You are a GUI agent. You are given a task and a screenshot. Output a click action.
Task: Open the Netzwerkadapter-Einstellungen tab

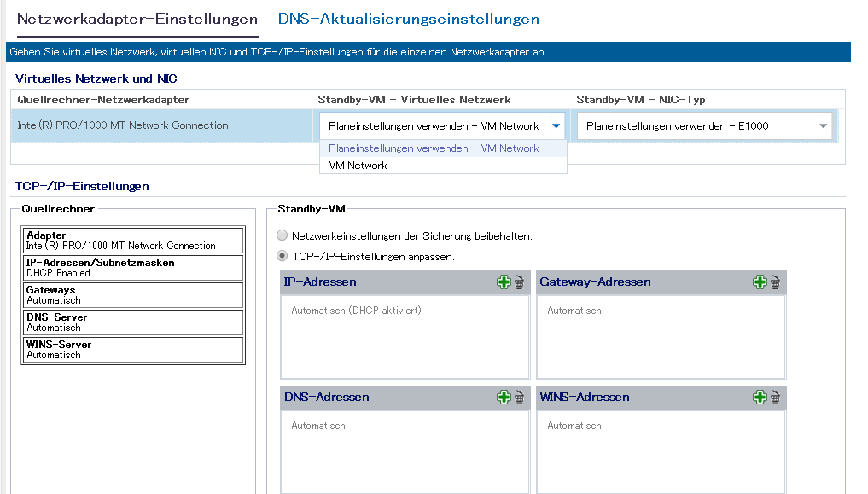137,19
